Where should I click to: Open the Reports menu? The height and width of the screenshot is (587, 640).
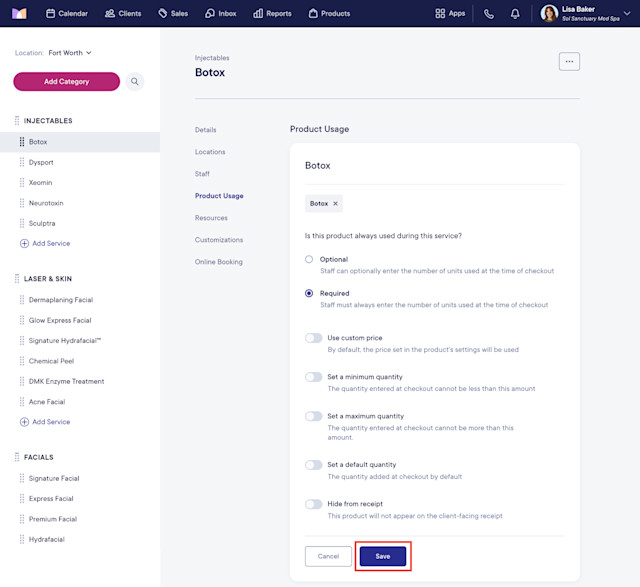272,13
